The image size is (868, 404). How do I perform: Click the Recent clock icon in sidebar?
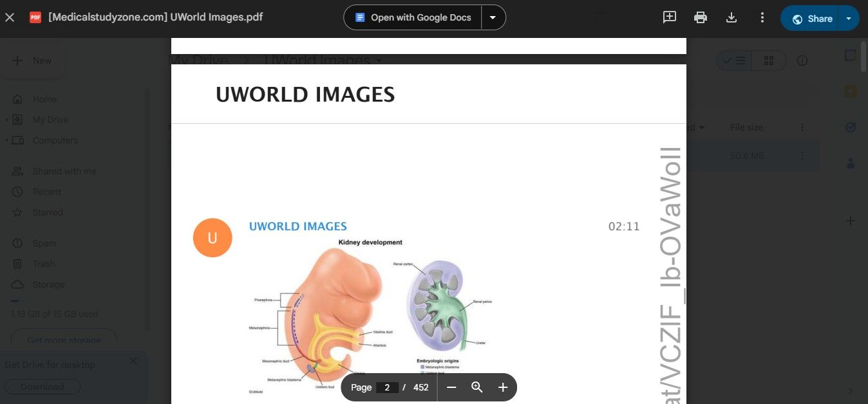[x=18, y=192]
